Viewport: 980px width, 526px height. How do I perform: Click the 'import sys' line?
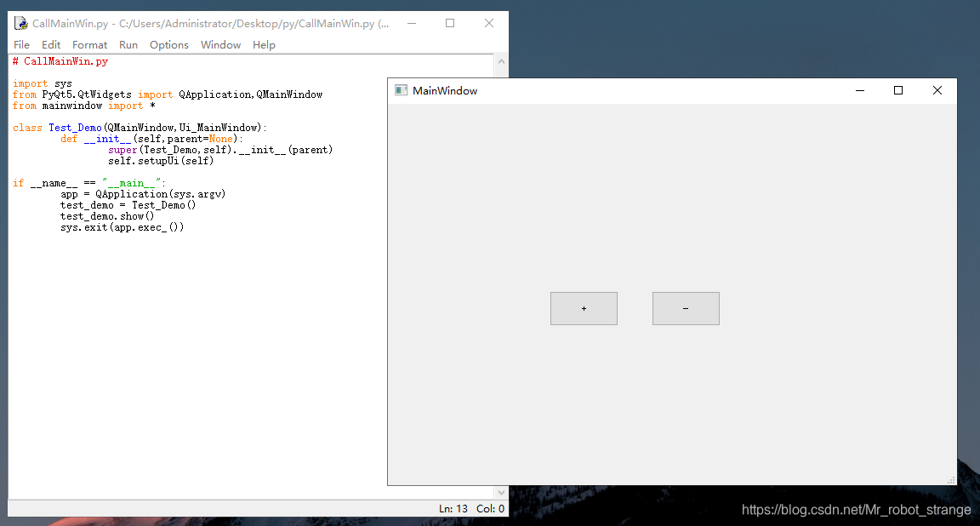[x=43, y=83]
